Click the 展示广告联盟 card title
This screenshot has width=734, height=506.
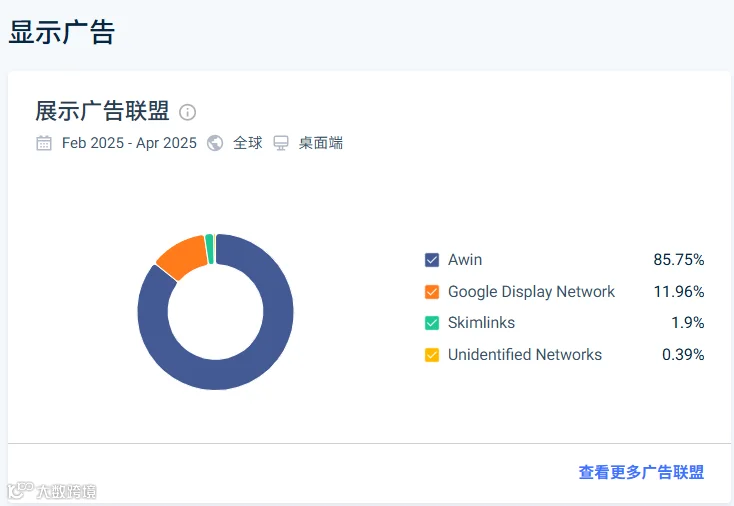coord(102,111)
